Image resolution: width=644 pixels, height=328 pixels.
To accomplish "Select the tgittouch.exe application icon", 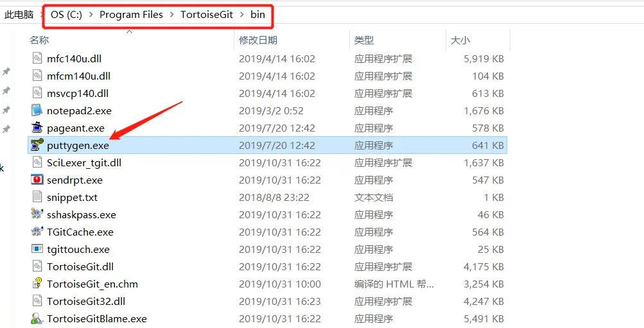I will pyautogui.click(x=37, y=249).
